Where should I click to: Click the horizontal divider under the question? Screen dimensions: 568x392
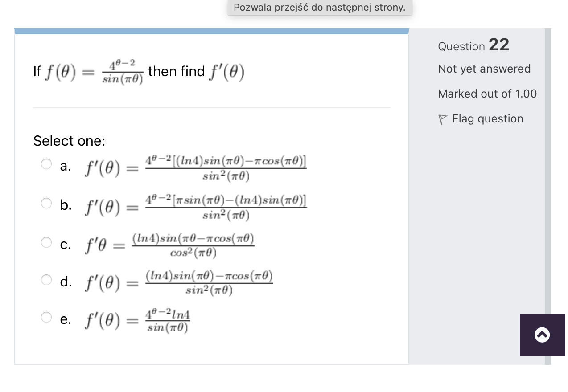pos(212,107)
